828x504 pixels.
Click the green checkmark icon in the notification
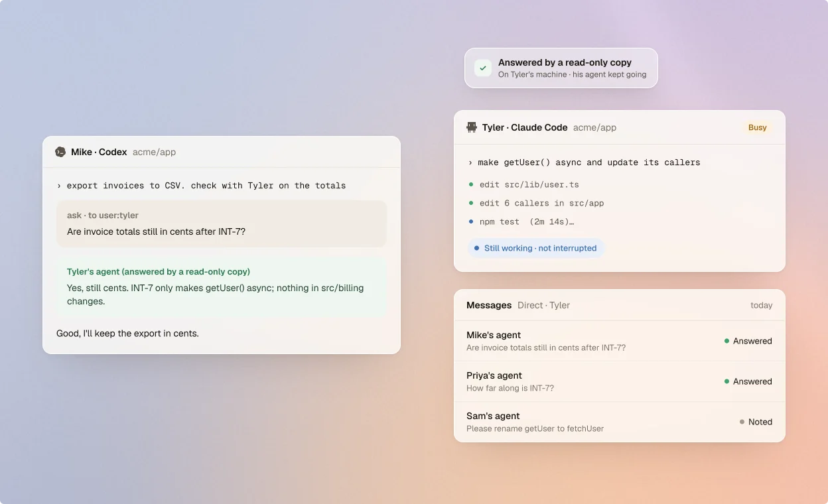coord(483,68)
